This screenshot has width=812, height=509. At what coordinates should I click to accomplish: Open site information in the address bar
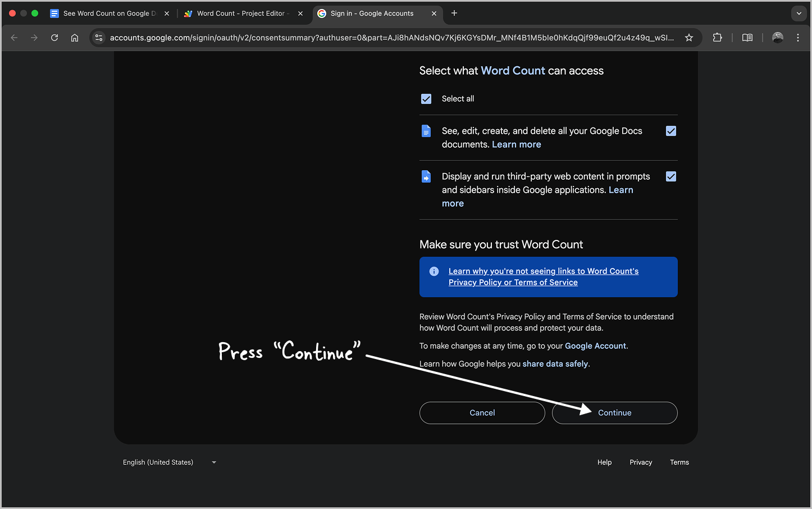[x=99, y=38]
